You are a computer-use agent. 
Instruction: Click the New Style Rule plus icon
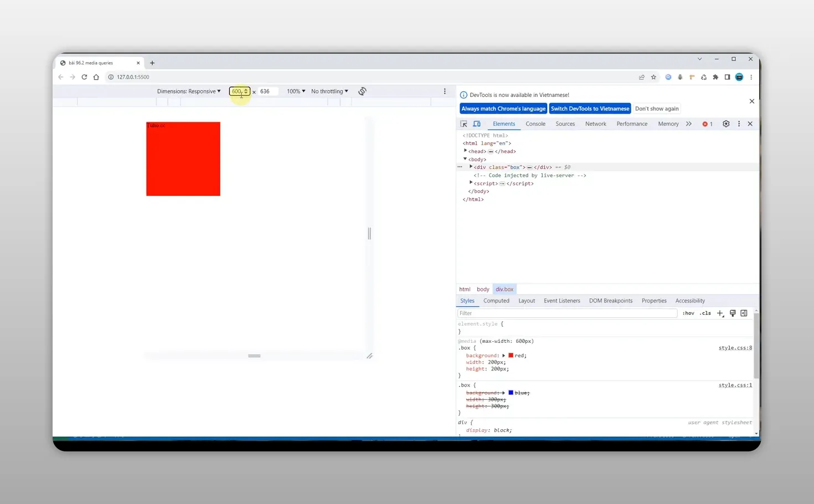pyautogui.click(x=720, y=313)
